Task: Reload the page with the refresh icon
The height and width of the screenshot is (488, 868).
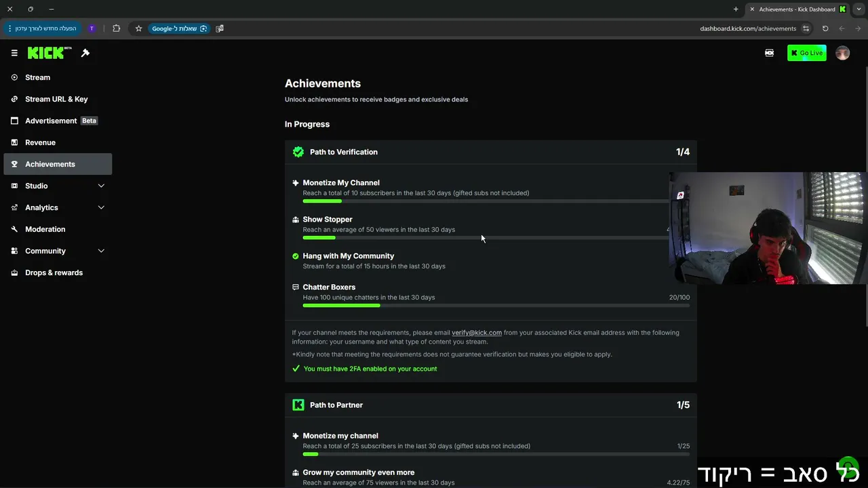Action: [825, 28]
